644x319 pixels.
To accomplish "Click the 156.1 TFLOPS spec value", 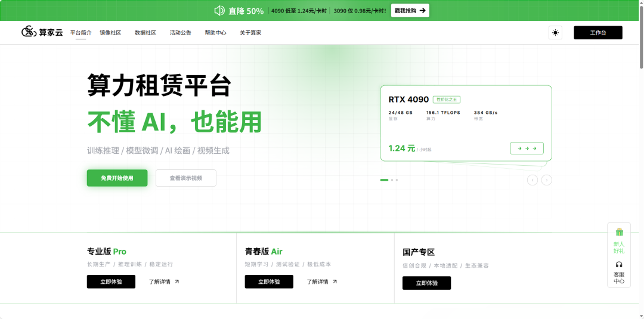I will coord(443,113).
